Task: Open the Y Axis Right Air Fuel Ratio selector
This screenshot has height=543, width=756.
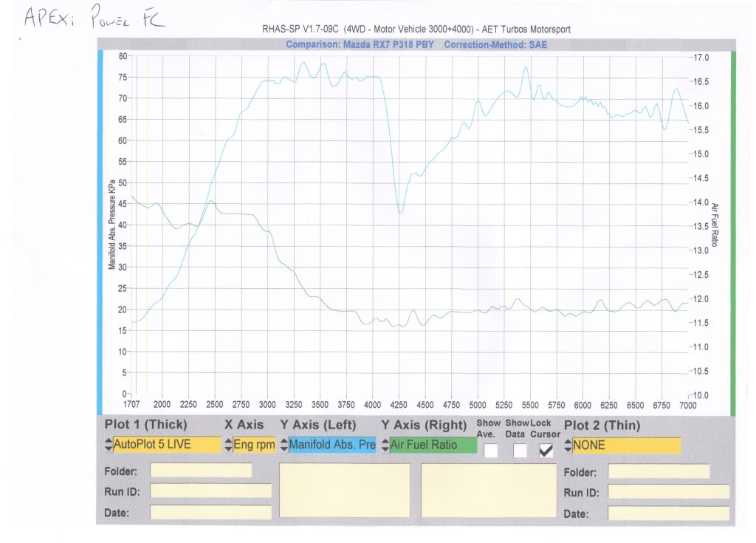Action: (x=433, y=445)
